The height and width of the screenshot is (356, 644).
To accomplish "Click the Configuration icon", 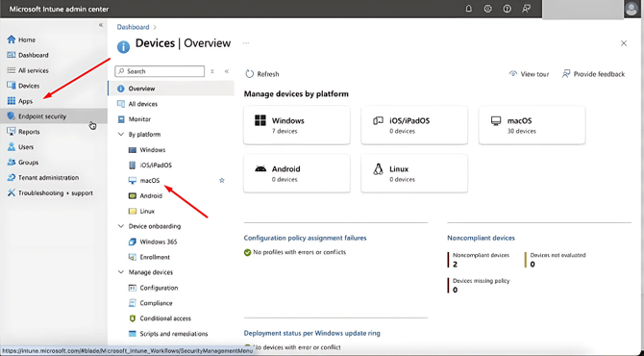I will [x=133, y=288].
